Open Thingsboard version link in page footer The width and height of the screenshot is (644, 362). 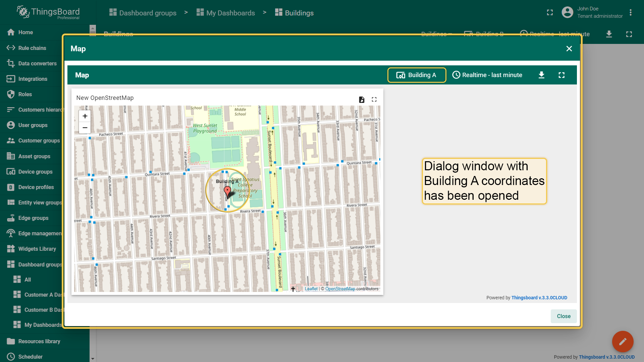606,357
